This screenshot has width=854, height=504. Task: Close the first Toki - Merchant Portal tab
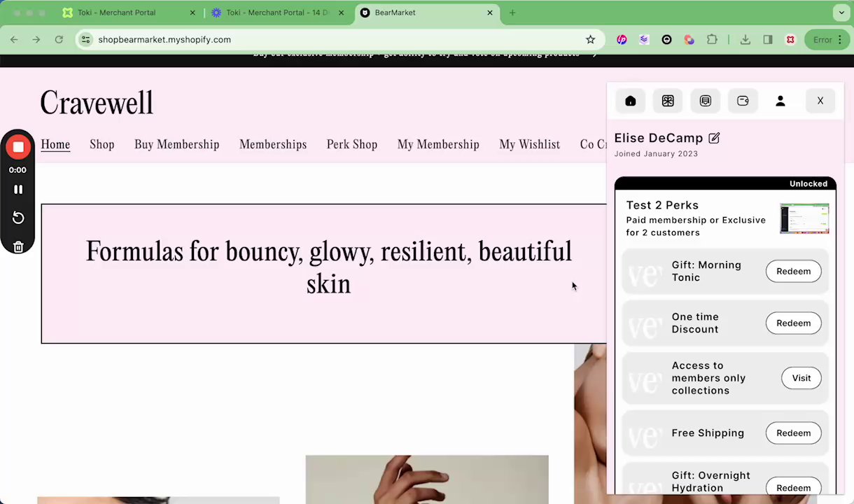(192, 13)
